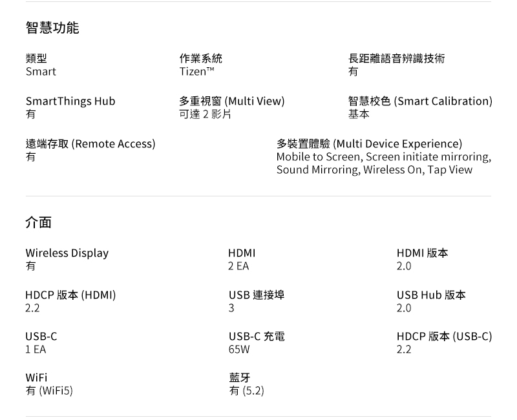Click the HDMI 2 EA value

(238, 266)
